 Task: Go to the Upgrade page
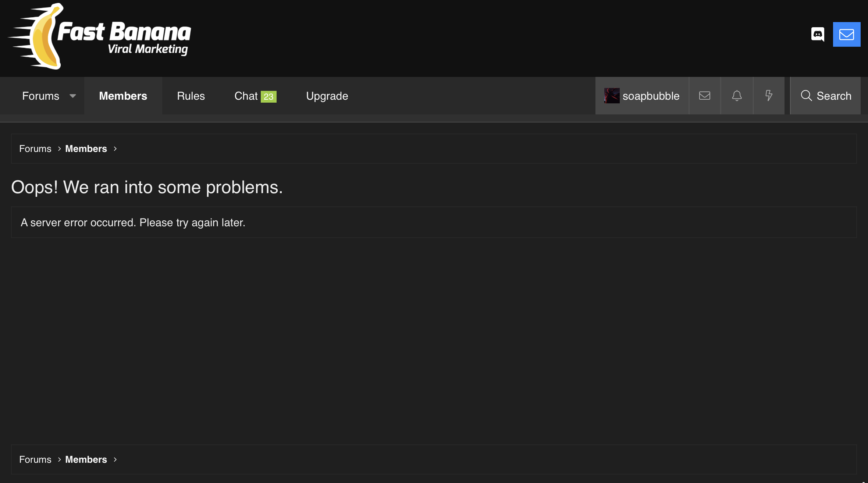(327, 96)
